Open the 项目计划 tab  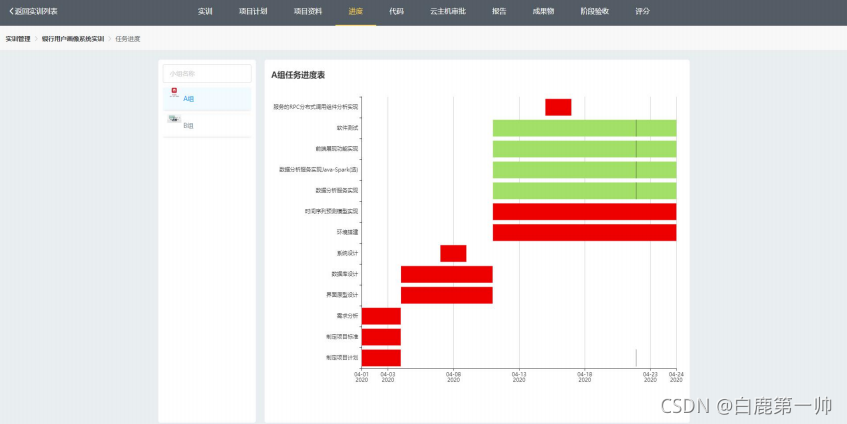point(253,11)
